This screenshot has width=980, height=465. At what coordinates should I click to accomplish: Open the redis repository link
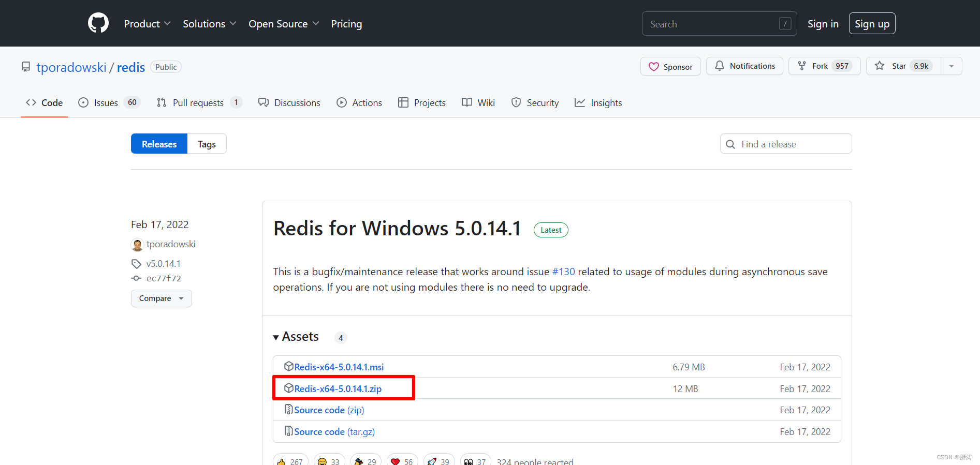click(131, 67)
